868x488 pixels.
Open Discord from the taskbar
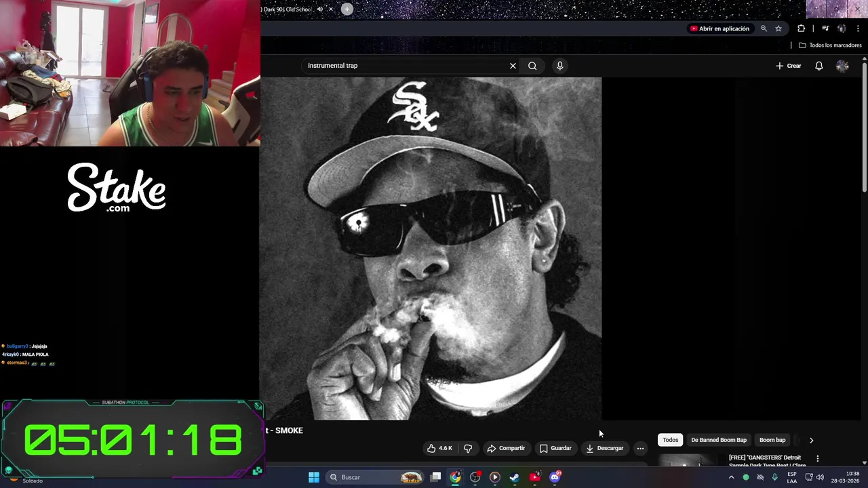tap(555, 477)
